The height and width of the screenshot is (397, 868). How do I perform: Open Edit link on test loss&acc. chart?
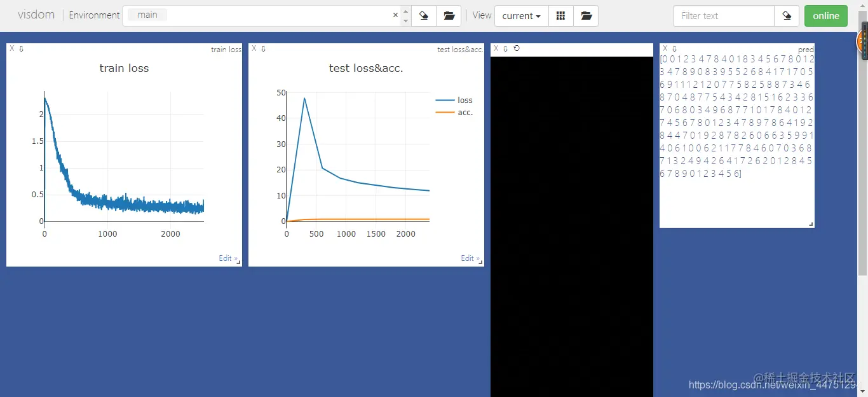[x=469, y=258]
